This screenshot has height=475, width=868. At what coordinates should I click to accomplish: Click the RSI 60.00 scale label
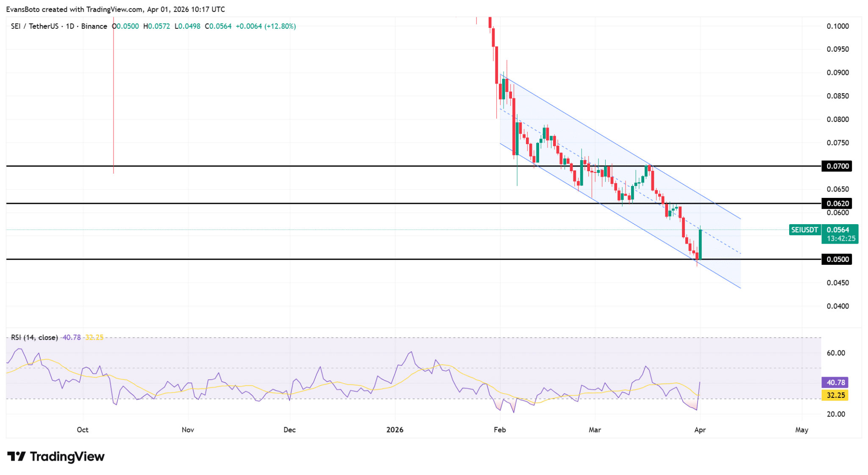tap(836, 353)
